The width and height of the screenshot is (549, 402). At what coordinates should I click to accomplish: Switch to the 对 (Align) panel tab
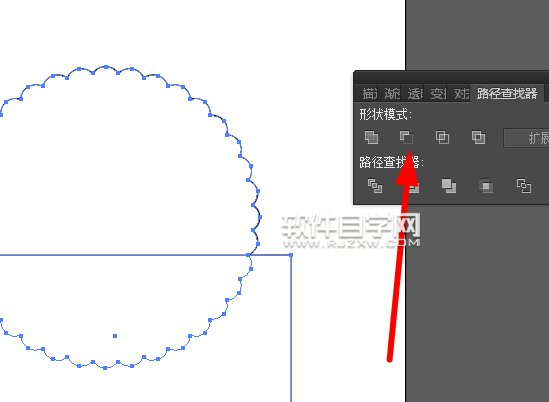pos(461,93)
